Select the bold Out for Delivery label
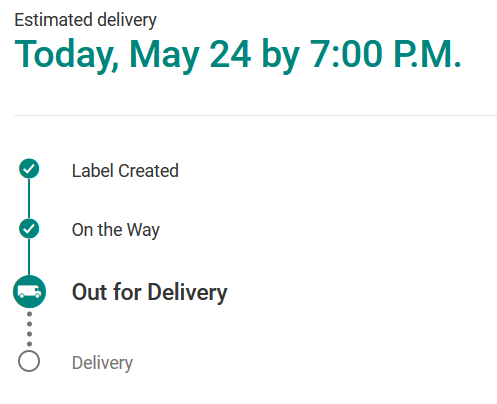Viewport: 497px width, 404px height. pyautogui.click(x=150, y=292)
